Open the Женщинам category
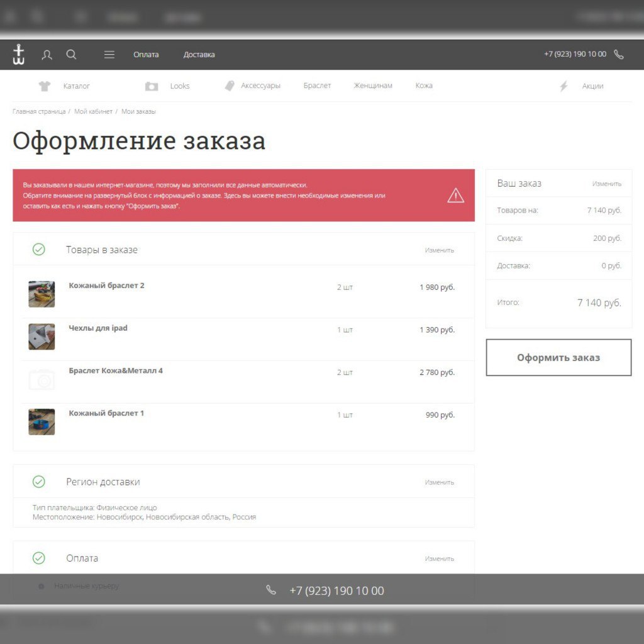This screenshot has width=644, height=644. (373, 86)
